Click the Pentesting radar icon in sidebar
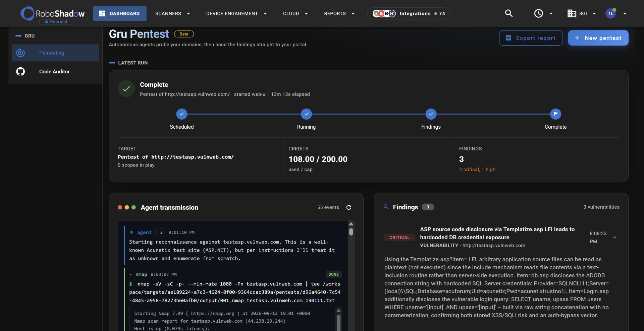Screen dimensions: 644x331 (x=20, y=53)
